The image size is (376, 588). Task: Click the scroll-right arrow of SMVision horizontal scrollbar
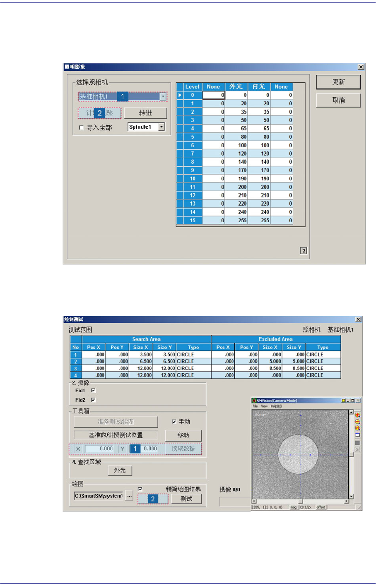click(346, 501)
